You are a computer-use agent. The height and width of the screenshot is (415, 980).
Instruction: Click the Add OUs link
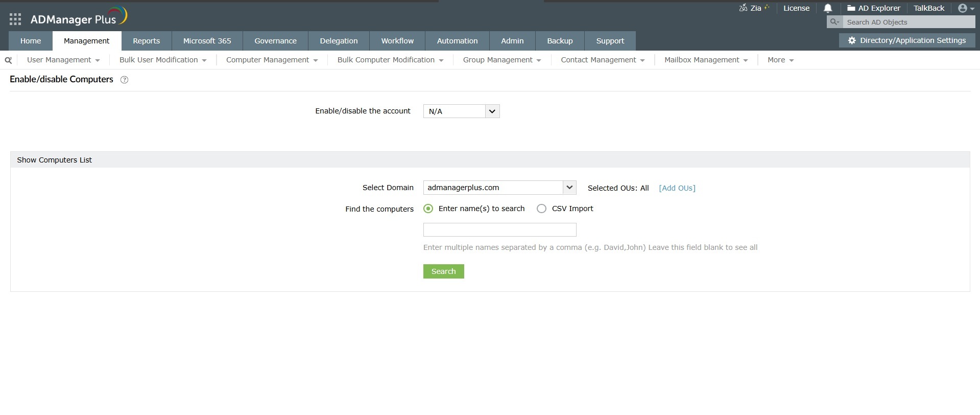(677, 188)
